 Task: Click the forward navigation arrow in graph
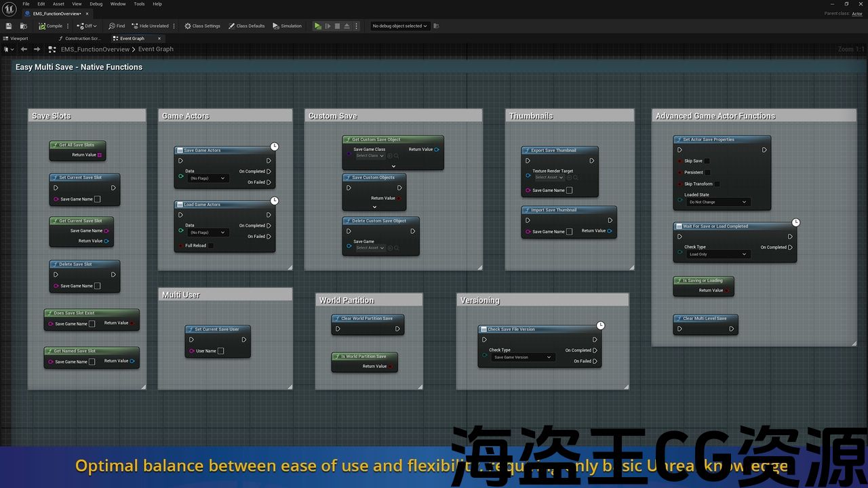pos(37,49)
